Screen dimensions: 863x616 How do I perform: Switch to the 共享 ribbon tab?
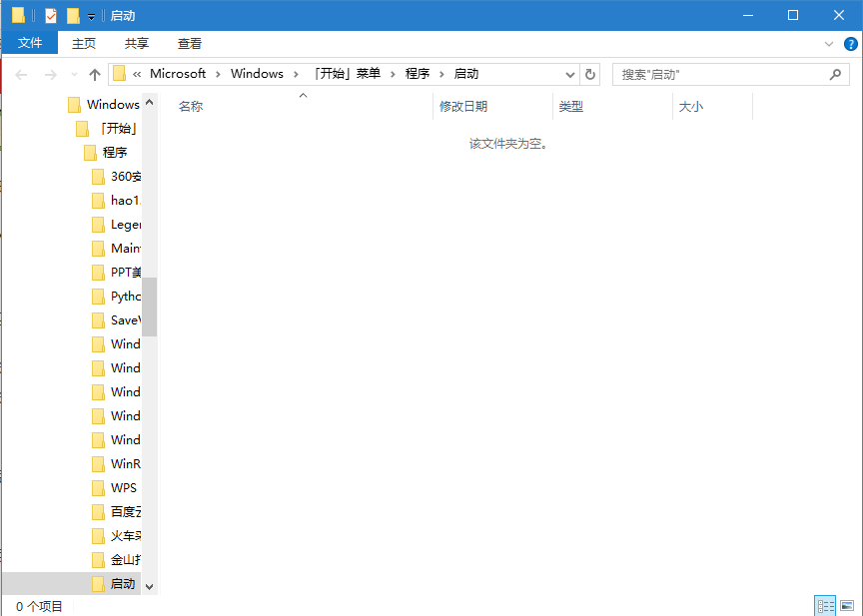pyautogui.click(x=136, y=43)
